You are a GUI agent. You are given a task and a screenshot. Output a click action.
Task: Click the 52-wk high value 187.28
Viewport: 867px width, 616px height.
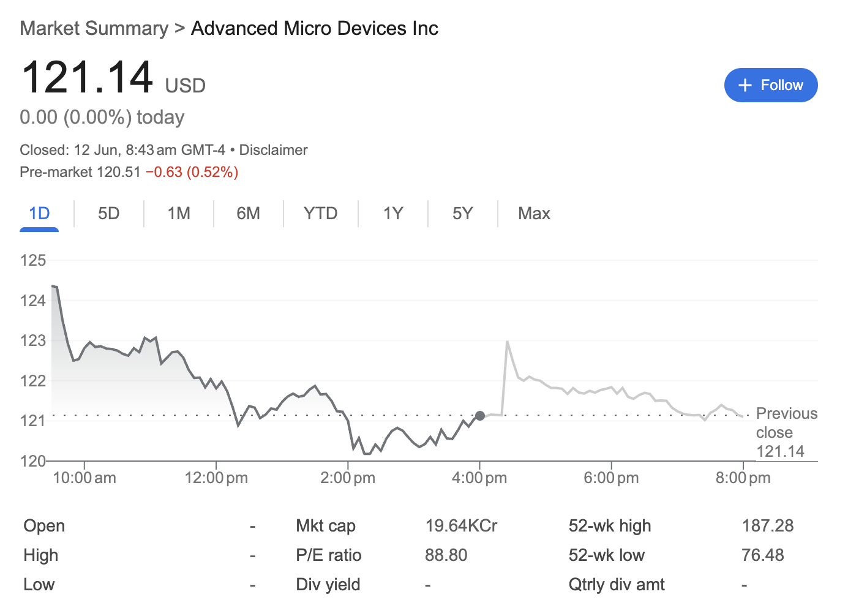click(768, 526)
